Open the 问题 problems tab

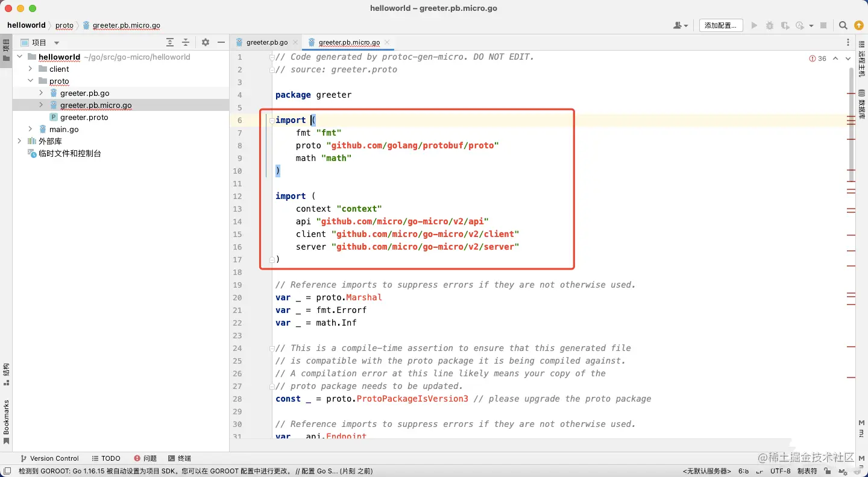tap(145, 458)
